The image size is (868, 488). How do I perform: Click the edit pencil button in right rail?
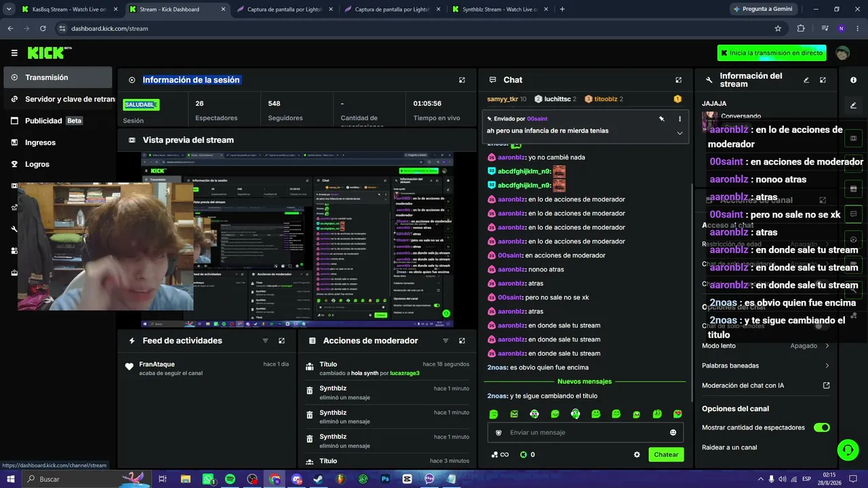point(853,106)
